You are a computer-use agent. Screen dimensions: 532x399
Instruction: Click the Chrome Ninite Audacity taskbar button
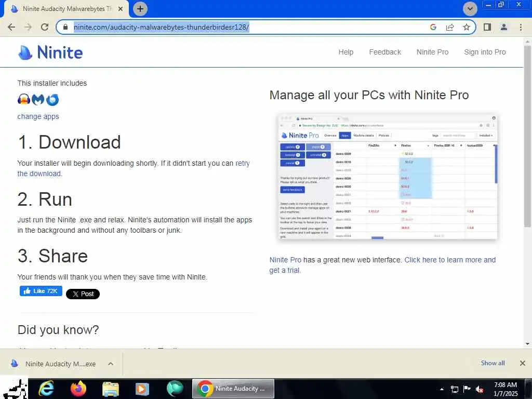tap(233, 389)
